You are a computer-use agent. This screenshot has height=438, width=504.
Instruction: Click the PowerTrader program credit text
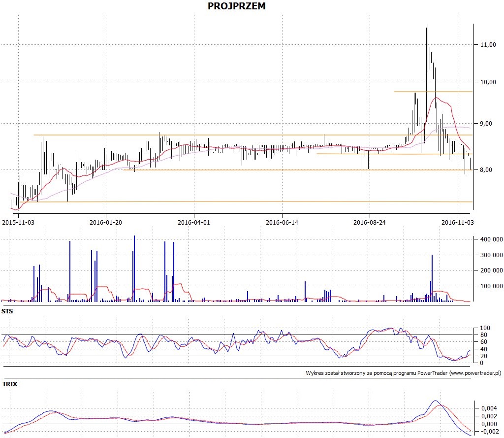404,373
